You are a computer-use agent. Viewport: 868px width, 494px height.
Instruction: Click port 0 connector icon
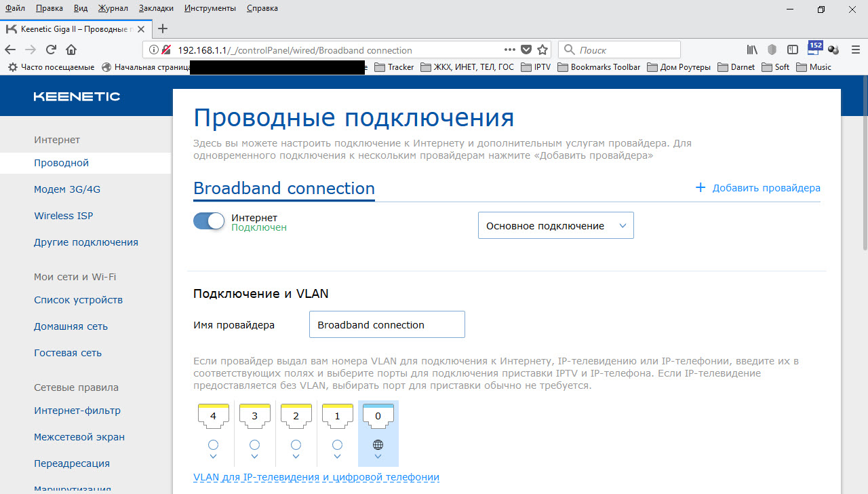[378, 415]
